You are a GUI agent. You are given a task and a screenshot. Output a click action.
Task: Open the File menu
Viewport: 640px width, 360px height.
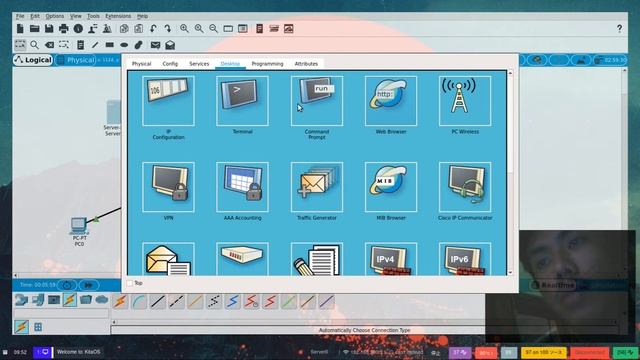(20, 16)
